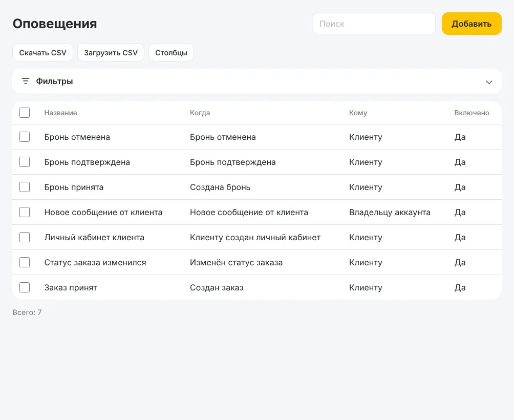
Task: Open the Заказ принят notification row
Action: tap(257, 287)
